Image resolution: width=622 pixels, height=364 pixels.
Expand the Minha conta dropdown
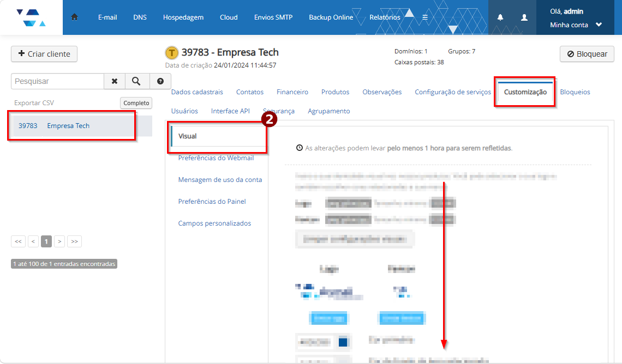pos(576,25)
